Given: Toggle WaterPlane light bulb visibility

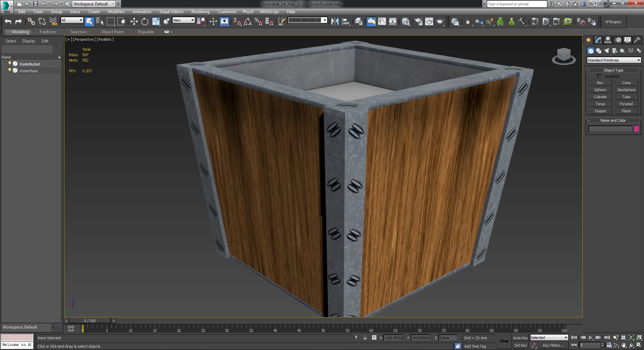Looking at the screenshot, I should (10, 70).
